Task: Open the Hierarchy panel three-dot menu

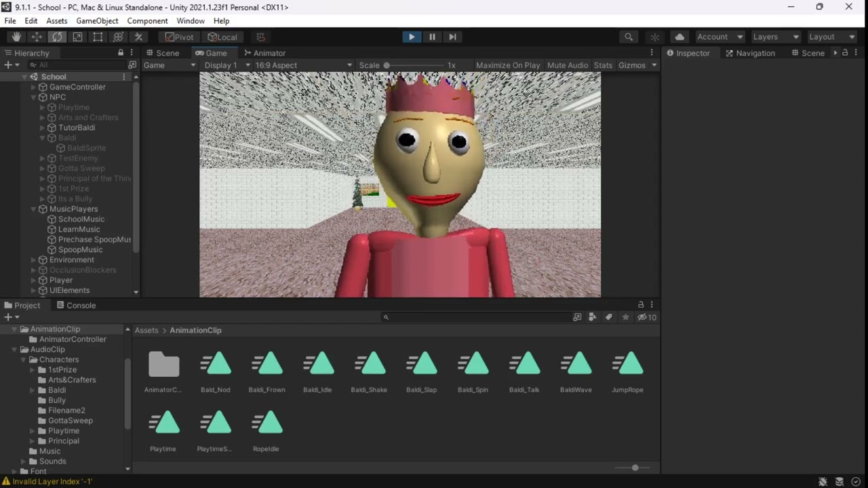Action: (x=132, y=53)
